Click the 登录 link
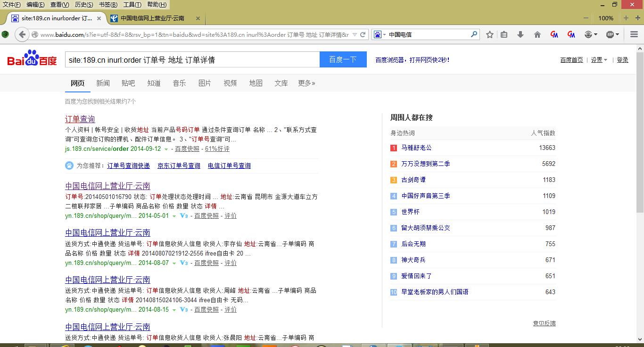The image size is (644, 347). pyautogui.click(x=622, y=60)
